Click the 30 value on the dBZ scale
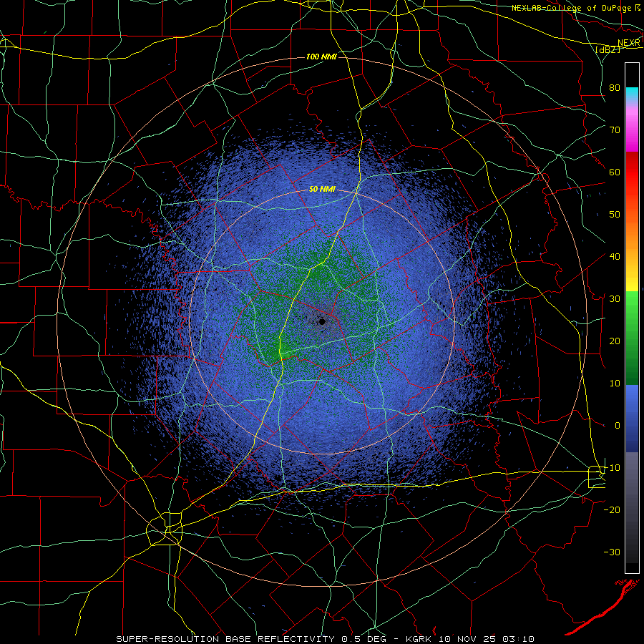 (x=615, y=298)
